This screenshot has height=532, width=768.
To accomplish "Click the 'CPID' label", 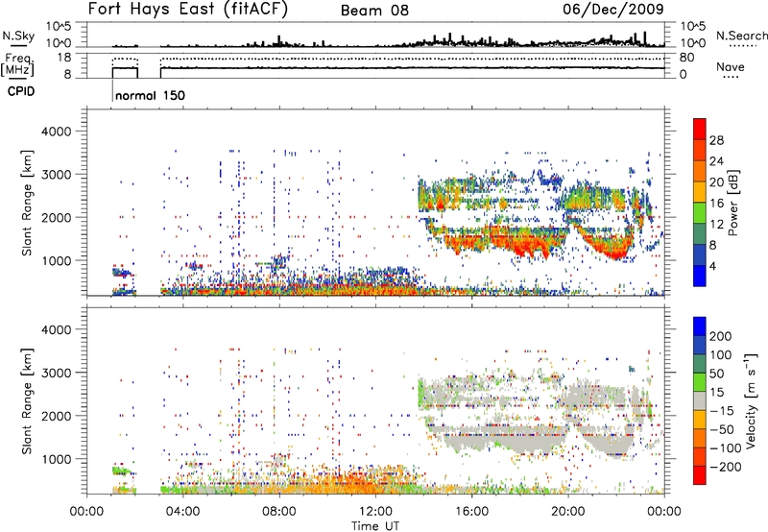I will pyautogui.click(x=21, y=91).
